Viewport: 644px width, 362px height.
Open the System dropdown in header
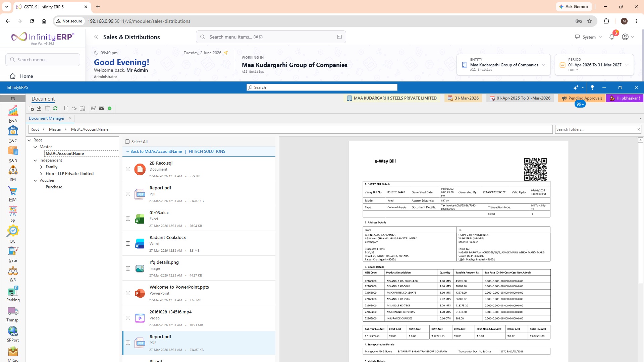(x=588, y=37)
